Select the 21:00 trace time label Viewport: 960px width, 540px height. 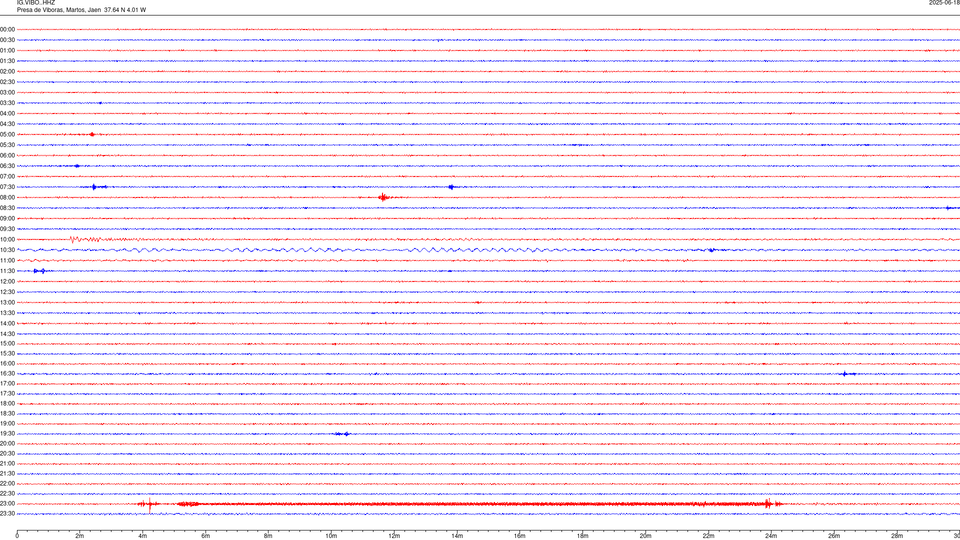click(7, 463)
